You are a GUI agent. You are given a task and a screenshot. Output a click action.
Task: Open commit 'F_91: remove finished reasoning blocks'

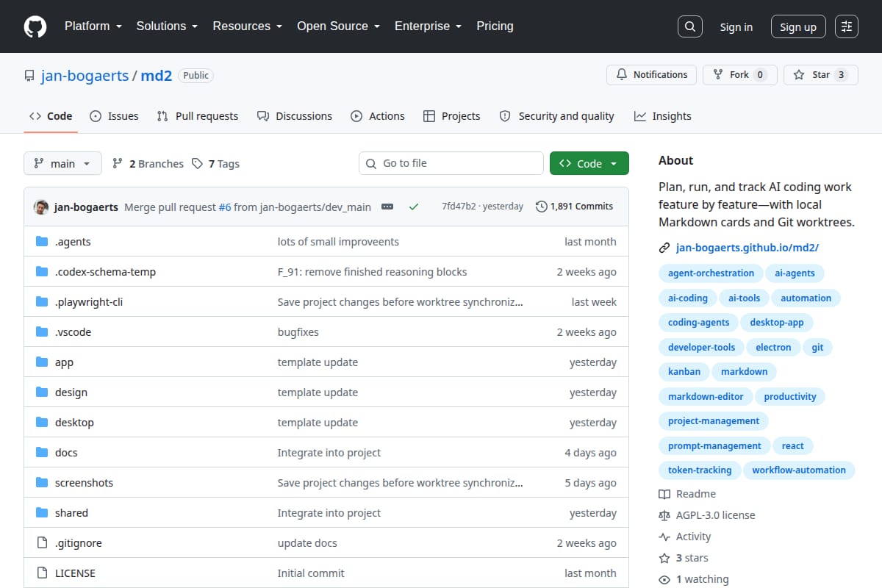pyautogui.click(x=373, y=271)
